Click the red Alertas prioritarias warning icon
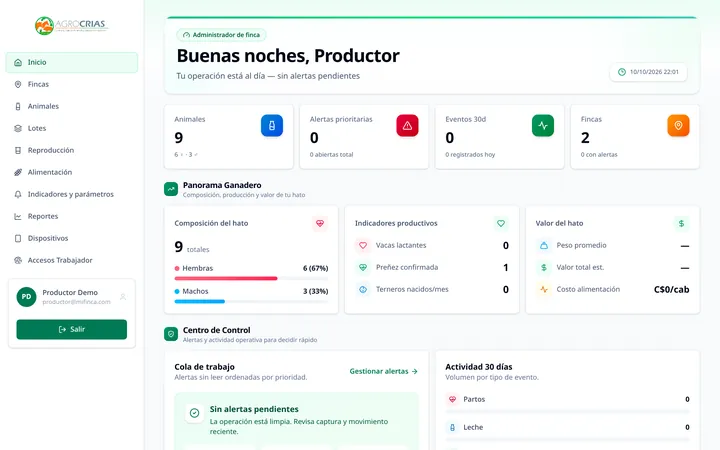The height and width of the screenshot is (450, 720). tap(407, 126)
